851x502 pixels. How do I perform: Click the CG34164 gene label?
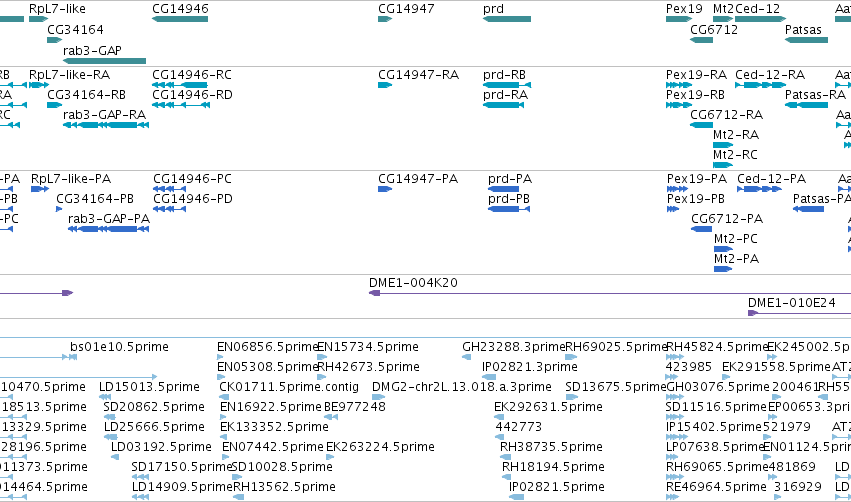[x=75, y=29]
